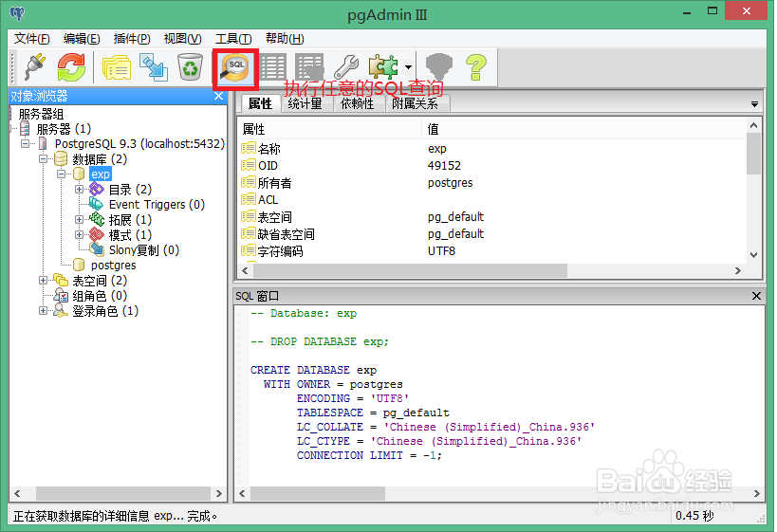This screenshot has width=777, height=532.
Task: Select 组角色 (0) tree item
Action: tap(100, 296)
